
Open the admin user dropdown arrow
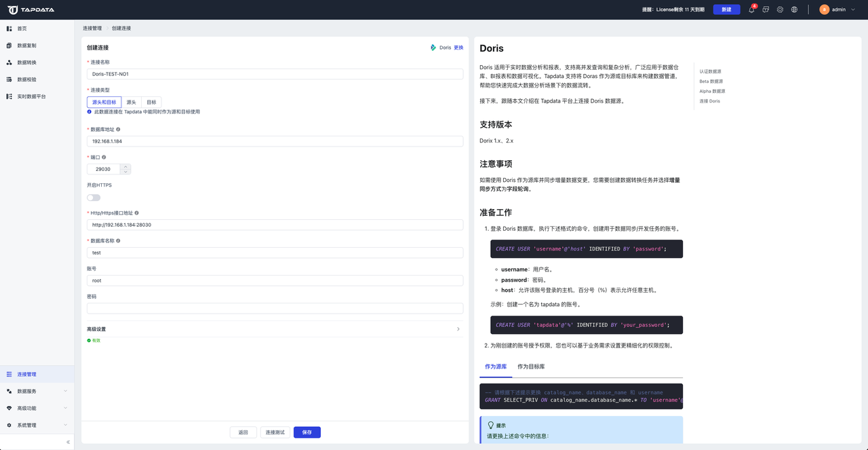(x=852, y=10)
